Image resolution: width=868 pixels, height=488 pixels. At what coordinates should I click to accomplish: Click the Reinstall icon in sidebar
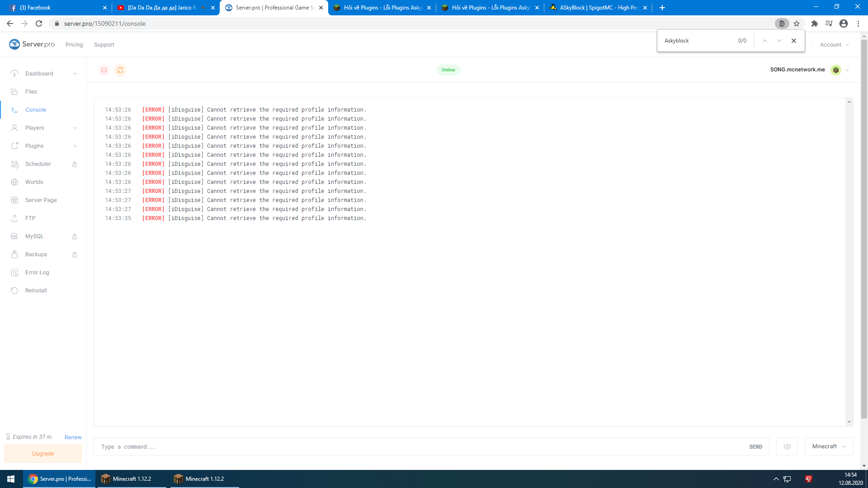coord(14,291)
